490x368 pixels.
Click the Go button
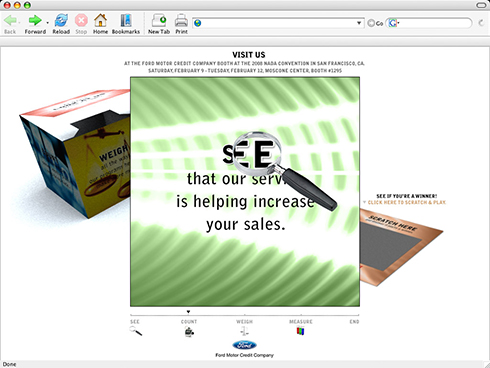pyautogui.click(x=375, y=23)
